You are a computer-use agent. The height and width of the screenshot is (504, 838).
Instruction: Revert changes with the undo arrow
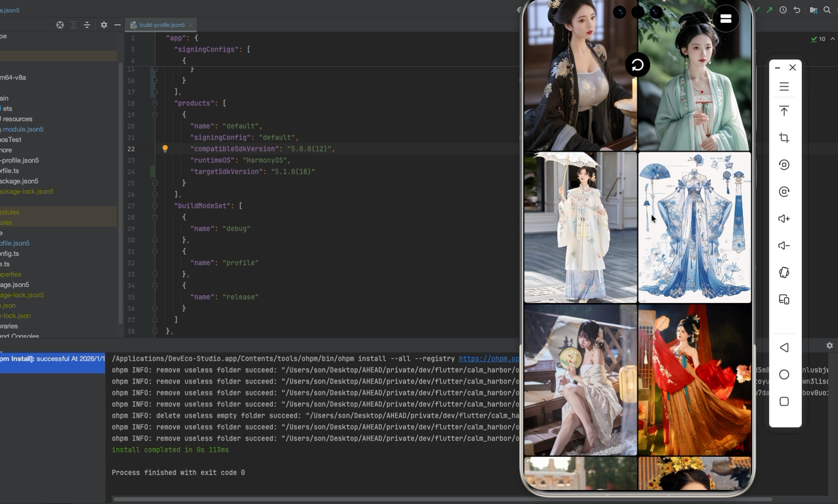coord(797,10)
